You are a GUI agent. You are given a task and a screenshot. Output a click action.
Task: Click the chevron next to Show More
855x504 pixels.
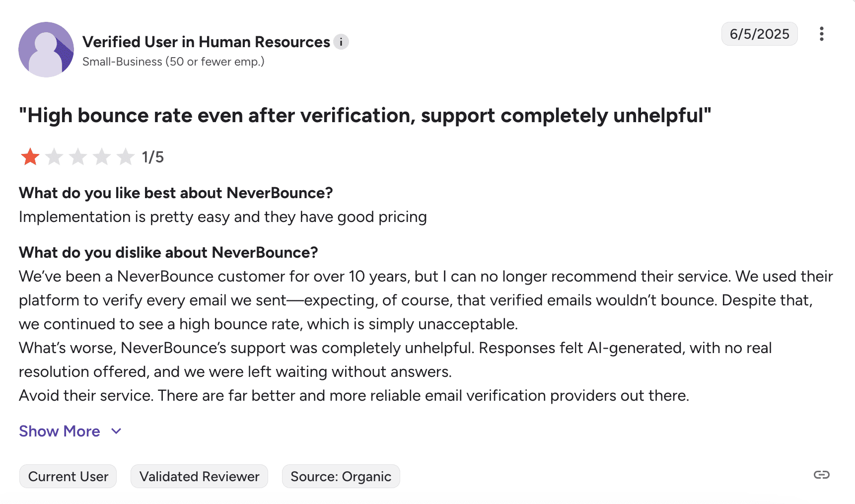116,431
